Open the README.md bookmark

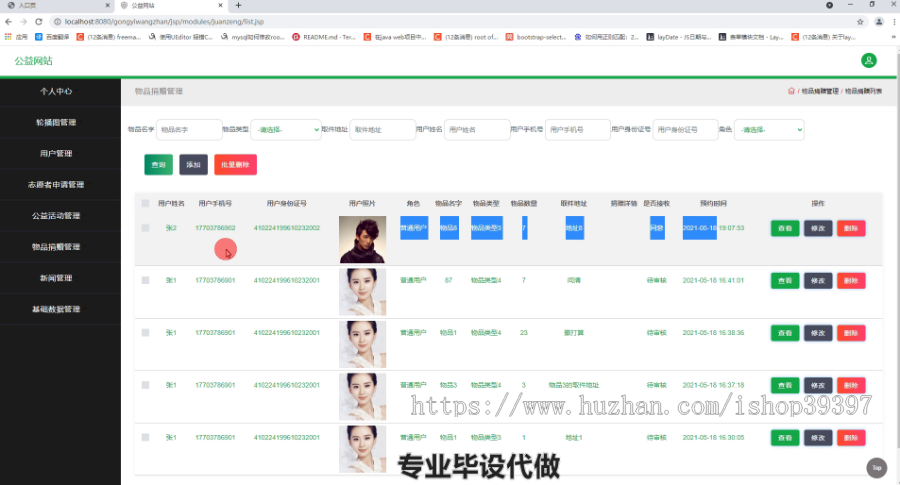point(324,37)
